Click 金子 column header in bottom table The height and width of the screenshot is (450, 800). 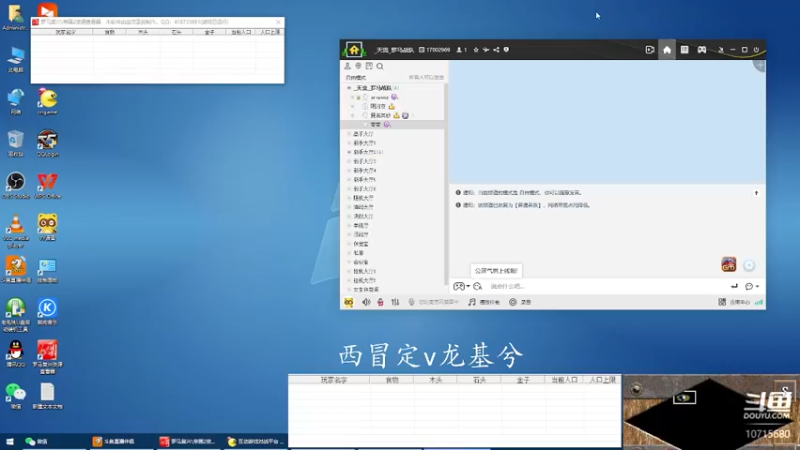[x=523, y=380]
